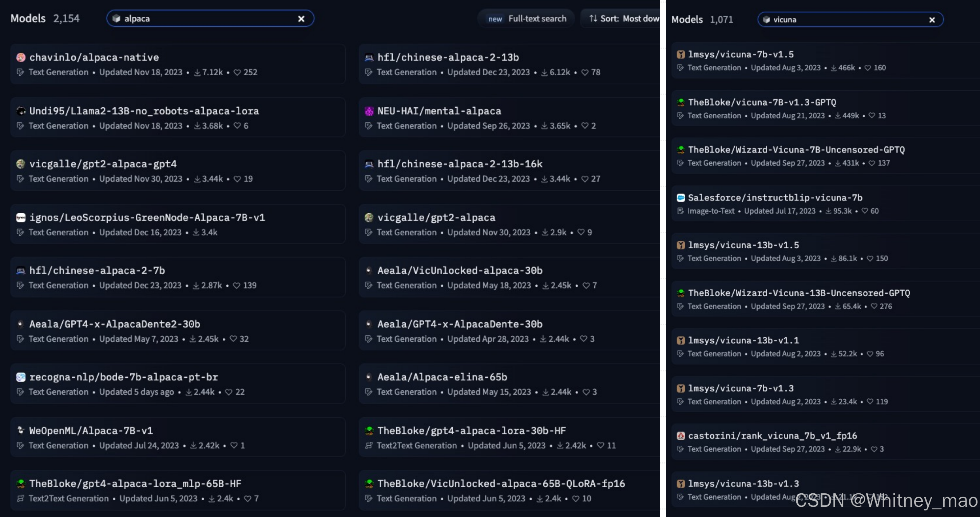Image resolution: width=980 pixels, height=517 pixels.
Task: Open TheBloke/Wizard-Vicuna-13B-Uncensored-GPTQ model
Action: coord(799,293)
